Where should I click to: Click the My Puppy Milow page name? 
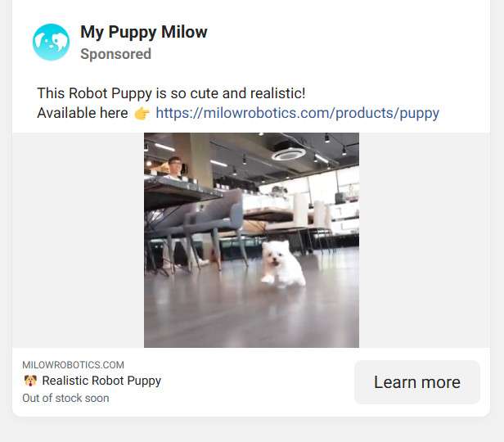click(x=144, y=32)
